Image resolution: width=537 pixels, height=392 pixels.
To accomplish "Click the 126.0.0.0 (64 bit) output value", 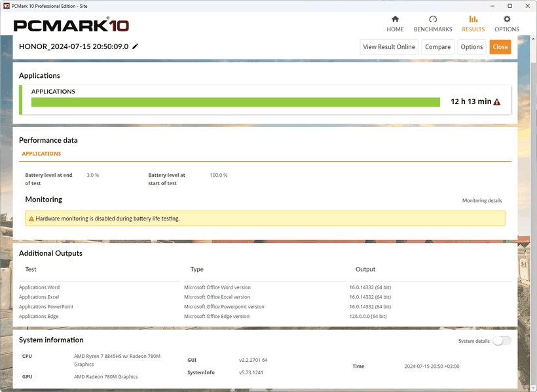I will tap(368, 316).
